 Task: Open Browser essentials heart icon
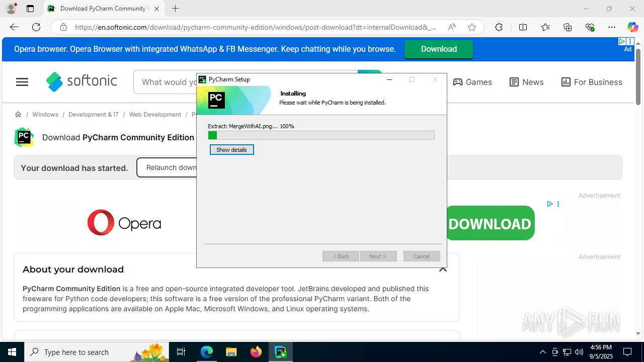tap(590, 27)
